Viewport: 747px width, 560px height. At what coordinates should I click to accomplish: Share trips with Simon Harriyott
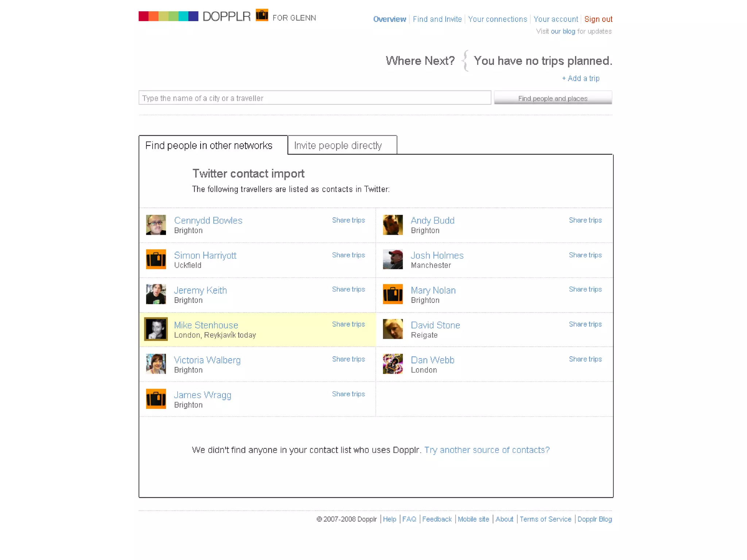(348, 255)
